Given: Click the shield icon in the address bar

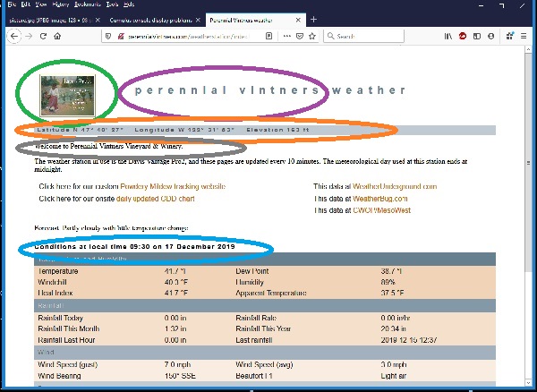Looking at the screenshot, I should pyautogui.click(x=107, y=36).
